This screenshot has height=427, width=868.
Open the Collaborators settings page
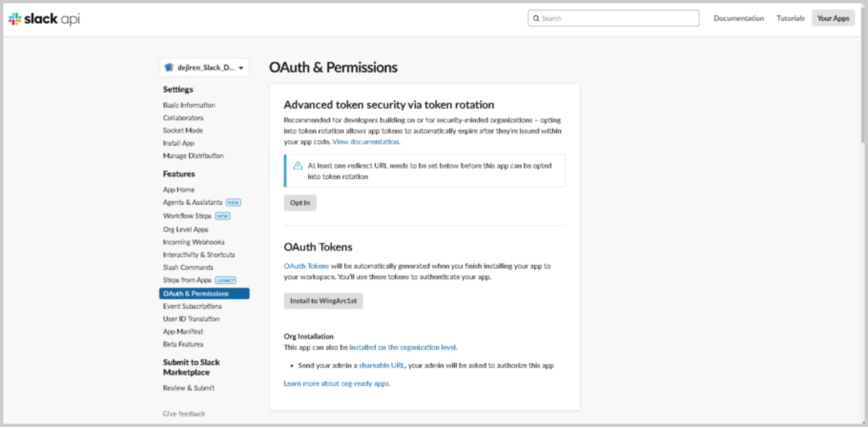click(x=183, y=118)
